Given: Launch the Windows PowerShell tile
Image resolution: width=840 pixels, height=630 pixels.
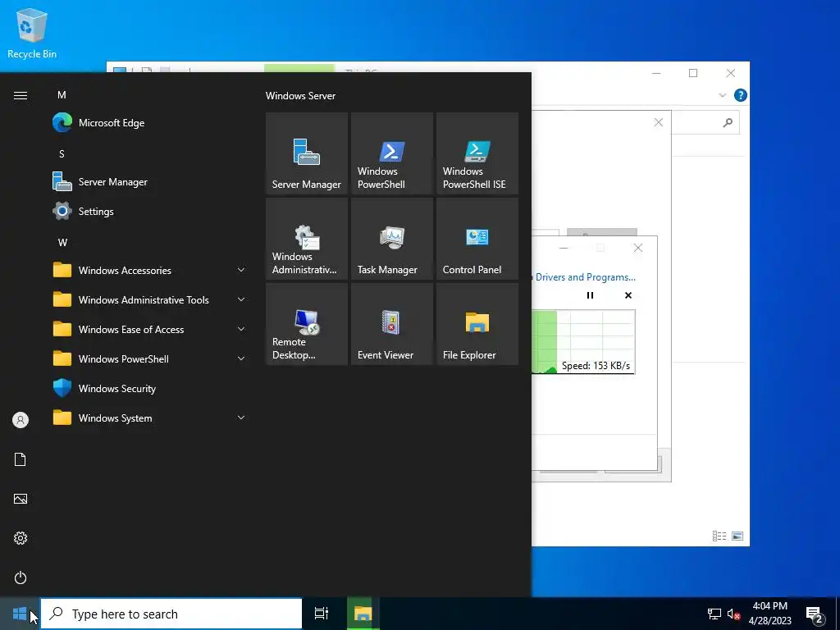Looking at the screenshot, I should [x=391, y=153].
